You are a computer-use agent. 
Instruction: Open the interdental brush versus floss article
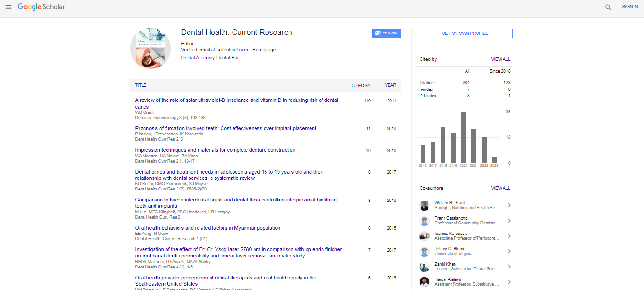click(236, 203)
